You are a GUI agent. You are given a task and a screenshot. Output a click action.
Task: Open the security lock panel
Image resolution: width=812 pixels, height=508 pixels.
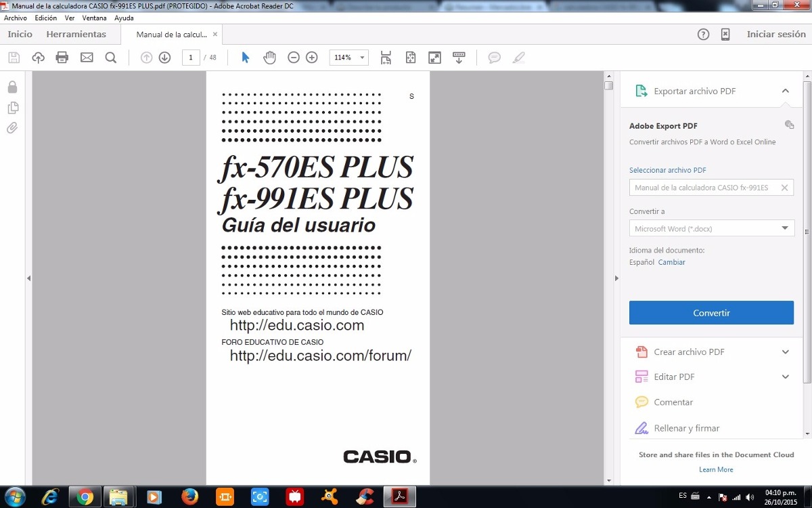[x=12, y=87]
